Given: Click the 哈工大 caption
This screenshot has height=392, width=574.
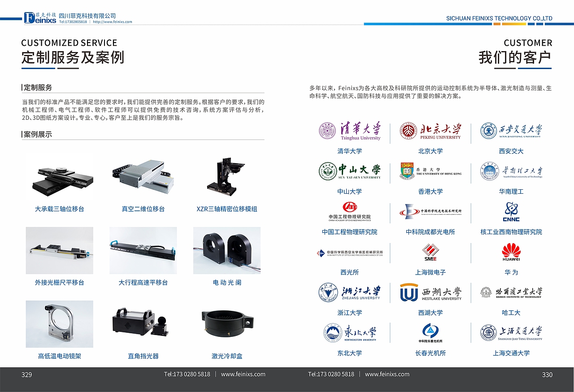Looking at the screenshot, I should pos(511,313).
